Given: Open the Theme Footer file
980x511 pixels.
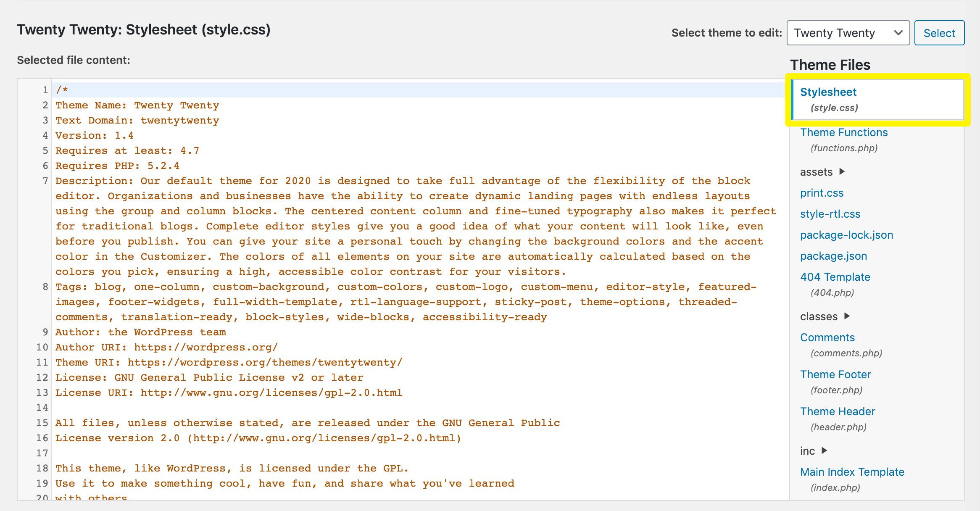Looking at the screenshot, I should [835, 374].
